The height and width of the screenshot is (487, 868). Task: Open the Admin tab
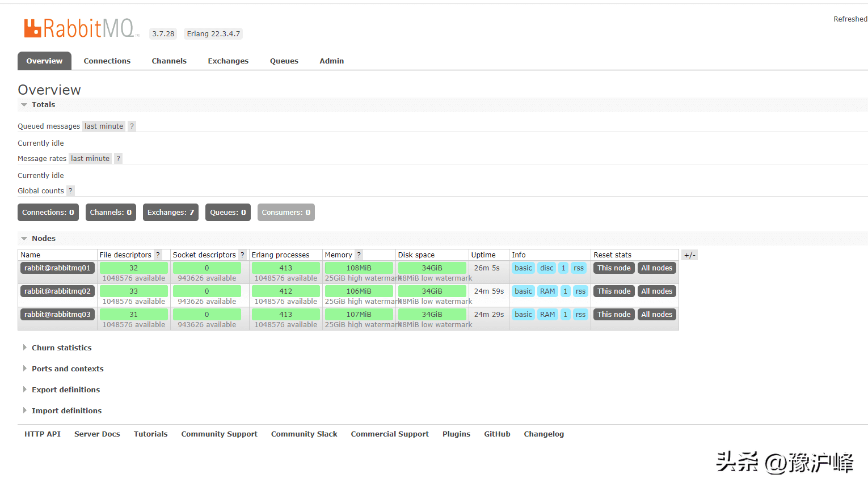pos(331,61)
